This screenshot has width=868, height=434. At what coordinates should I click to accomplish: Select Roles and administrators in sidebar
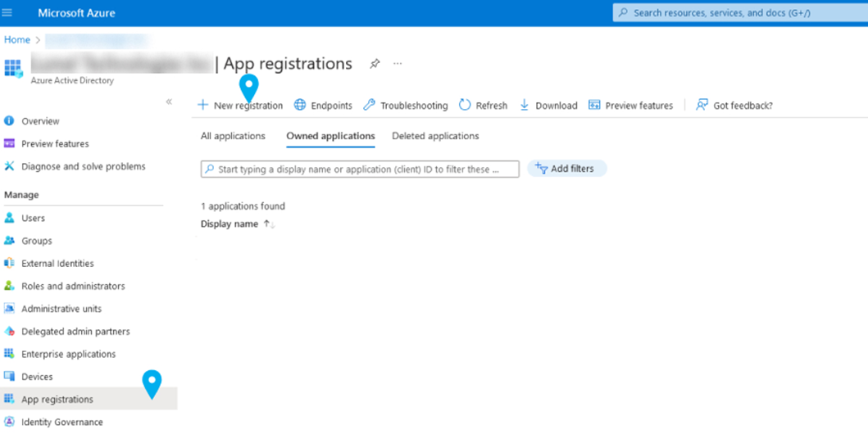pyautogui.click(x=73, y=287)
